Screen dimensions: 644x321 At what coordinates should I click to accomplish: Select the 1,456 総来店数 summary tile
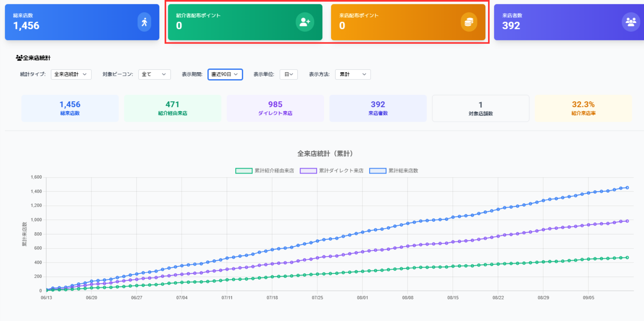click(70, 108)
